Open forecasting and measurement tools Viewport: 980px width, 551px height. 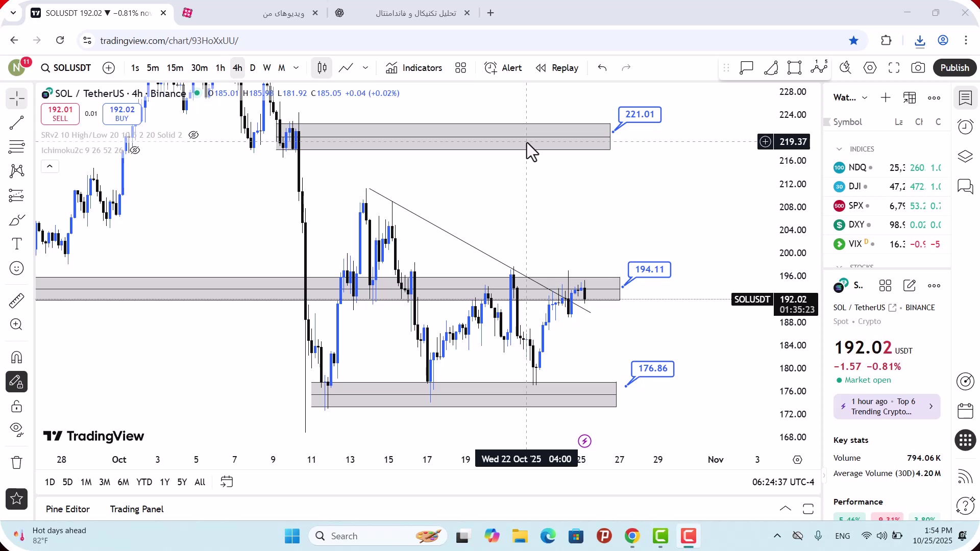click(x=16, y=195)
